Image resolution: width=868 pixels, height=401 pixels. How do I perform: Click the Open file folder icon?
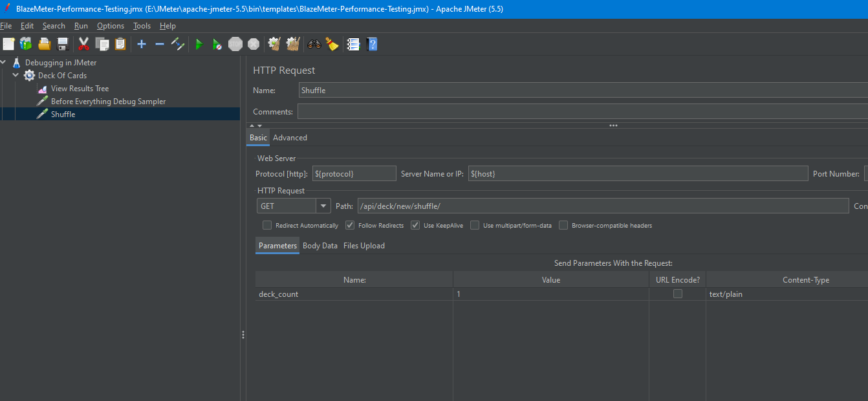click(x=44, y=44)
